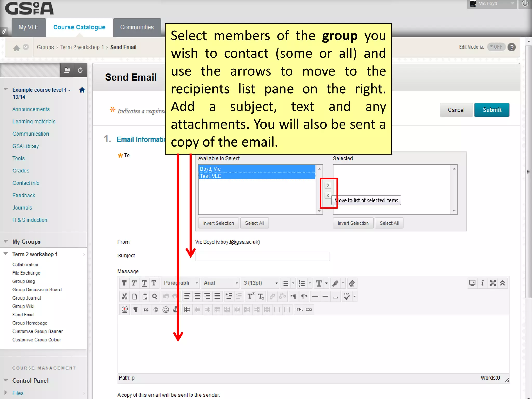The height and width of the screenshot is (399, 532).
Task: Open the Vic Boyd user menu
Action: coord(492,4)
